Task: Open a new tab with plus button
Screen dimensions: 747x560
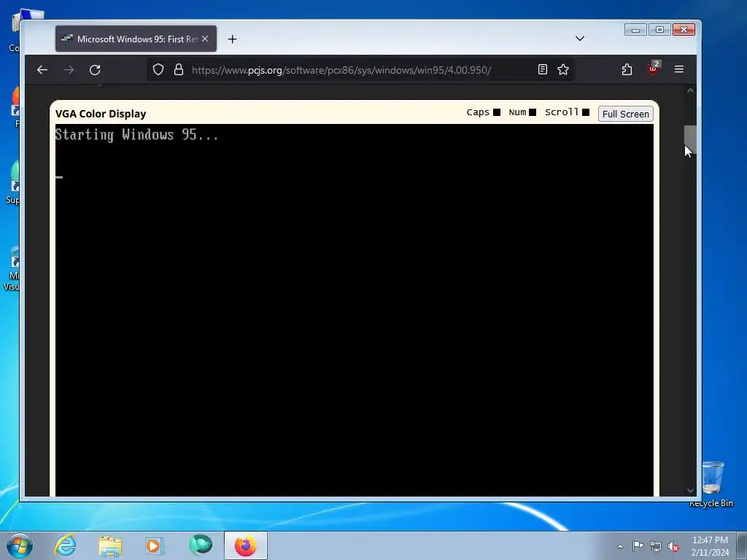Action: coord(232,39)
